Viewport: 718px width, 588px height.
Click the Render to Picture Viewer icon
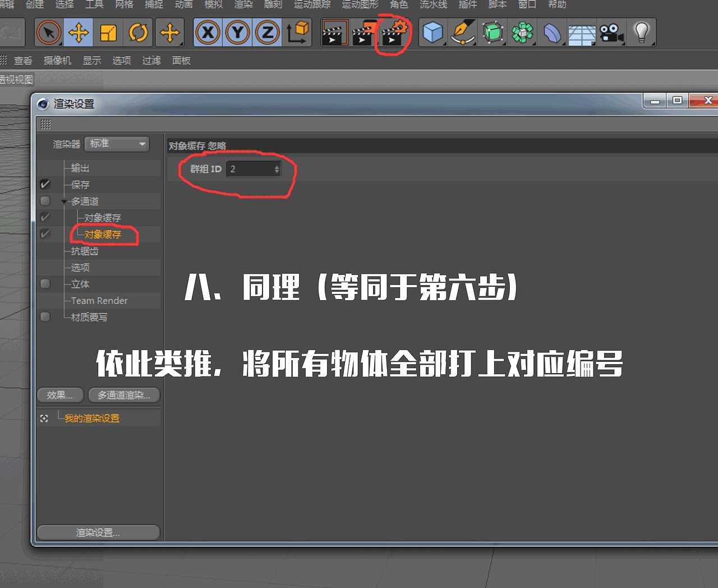(x=363, y=33)
